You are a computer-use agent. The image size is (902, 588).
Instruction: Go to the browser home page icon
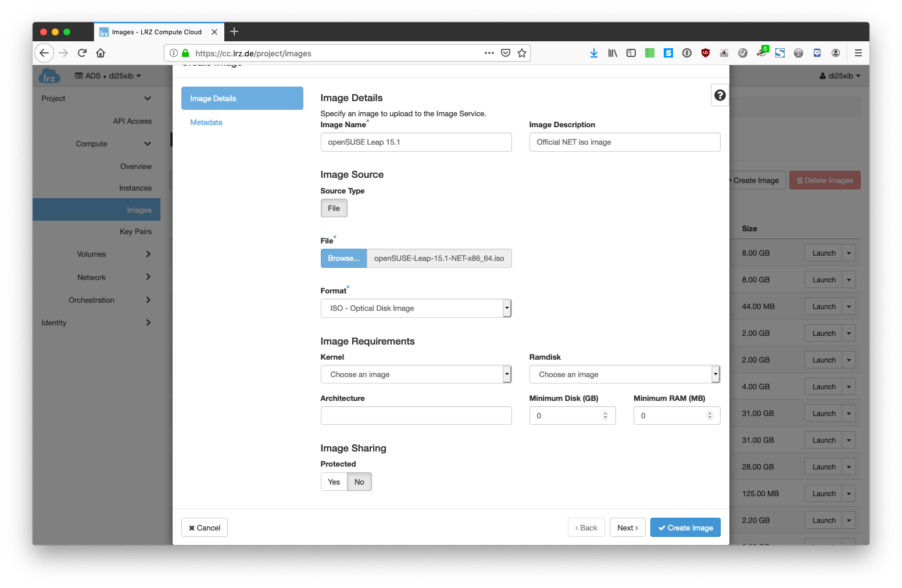101,53
